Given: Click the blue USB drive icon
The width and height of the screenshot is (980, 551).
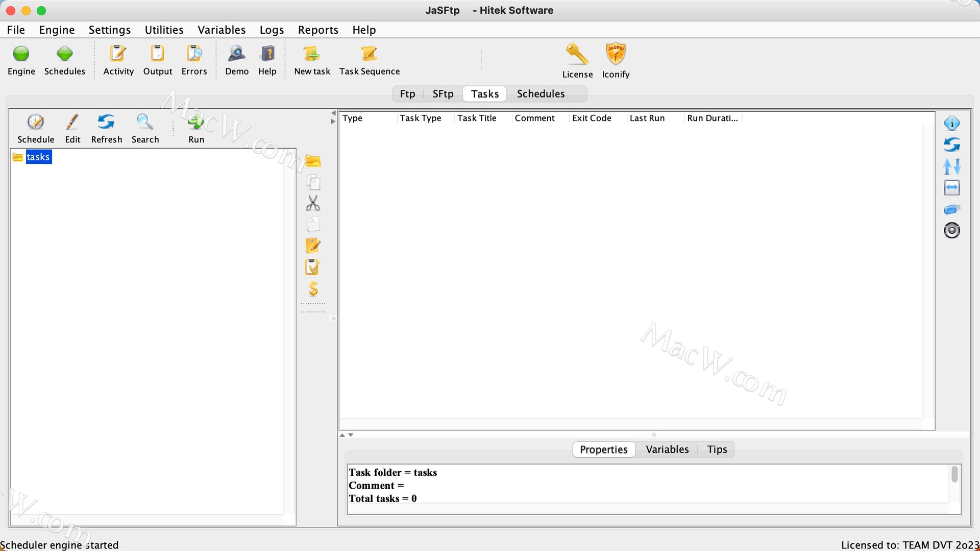Looking at the screenshot, I should [x=952, y=209].
